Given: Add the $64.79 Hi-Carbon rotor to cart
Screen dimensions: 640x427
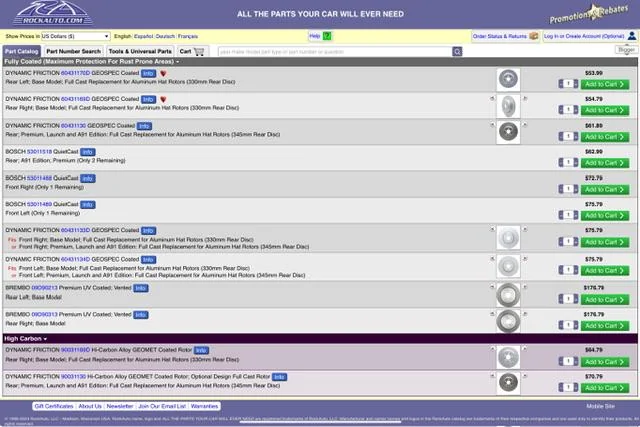Looking at the screenshot, I should (604, 362).
